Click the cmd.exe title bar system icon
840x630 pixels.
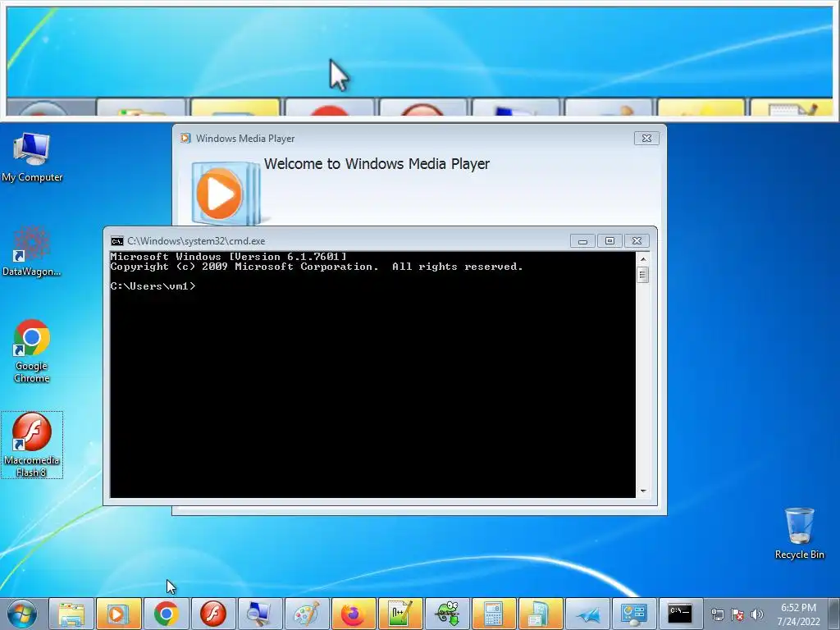(116, 241)
